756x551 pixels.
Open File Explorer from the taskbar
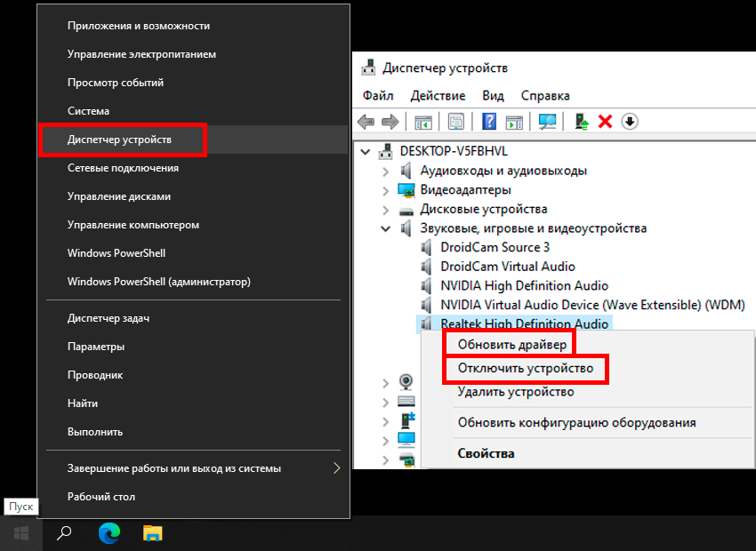153,533
